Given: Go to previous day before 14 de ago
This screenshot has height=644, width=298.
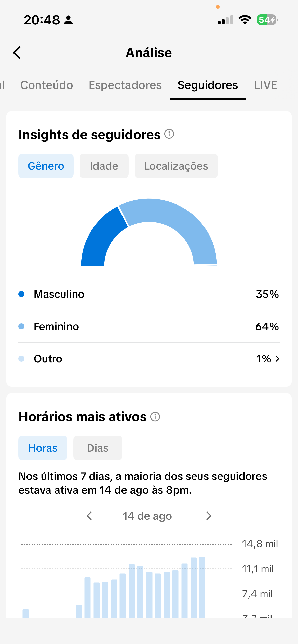Looking at the screenshot, I should pos(89,516).
